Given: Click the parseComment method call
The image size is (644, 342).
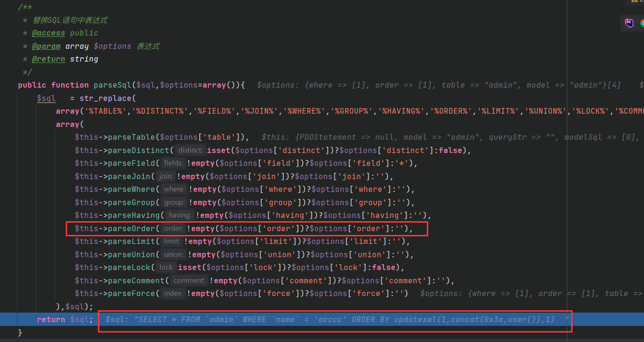Looking at the screenshot, I should coord(136,281).
